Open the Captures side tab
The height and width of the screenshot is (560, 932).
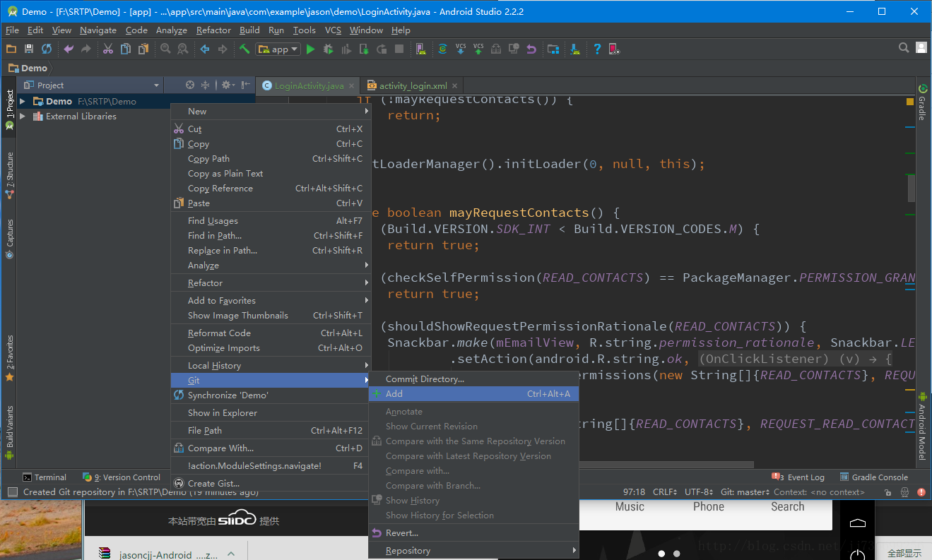point(9,239)
